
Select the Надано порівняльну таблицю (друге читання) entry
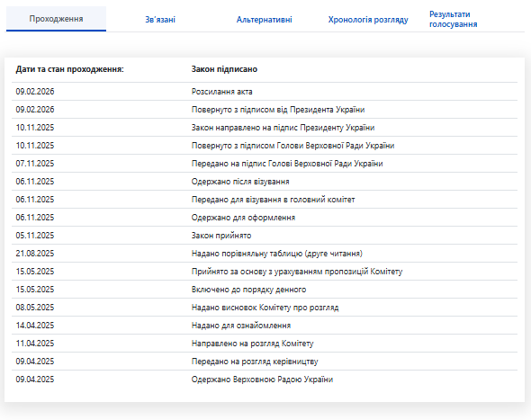coord(265,253)
